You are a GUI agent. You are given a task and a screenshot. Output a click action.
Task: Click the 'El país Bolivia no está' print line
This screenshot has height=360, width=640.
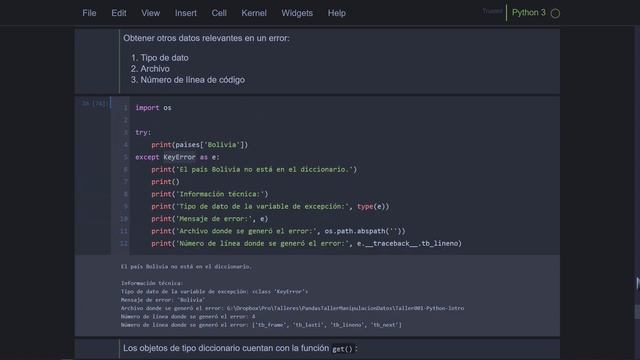(x=254, y=169)
